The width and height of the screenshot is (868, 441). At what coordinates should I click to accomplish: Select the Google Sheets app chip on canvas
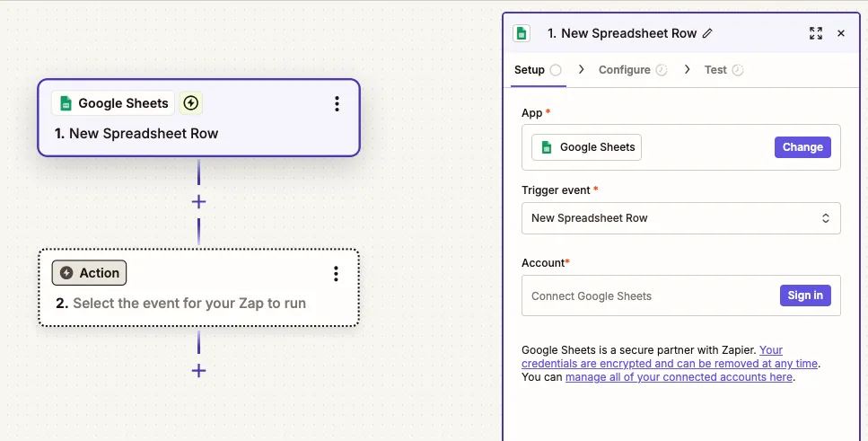pyautogui.click(x=113, y=103)
